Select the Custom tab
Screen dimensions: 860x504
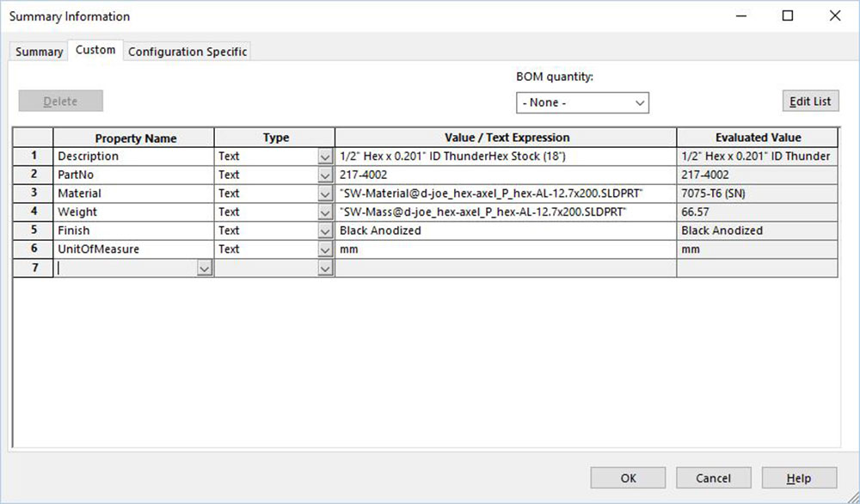[x=95, y=50]
